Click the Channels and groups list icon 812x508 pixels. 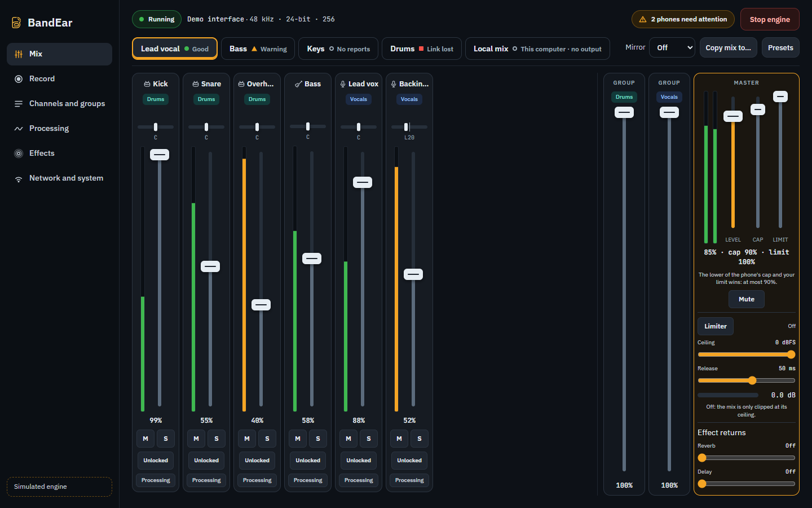tap(19, 104)
